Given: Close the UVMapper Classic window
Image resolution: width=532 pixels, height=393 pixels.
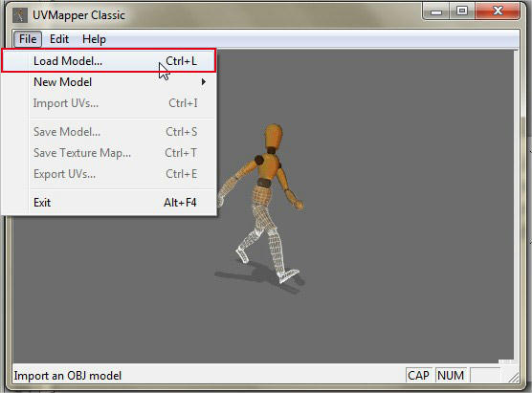Looking at the screenshot, I should [x=498, y=11].
